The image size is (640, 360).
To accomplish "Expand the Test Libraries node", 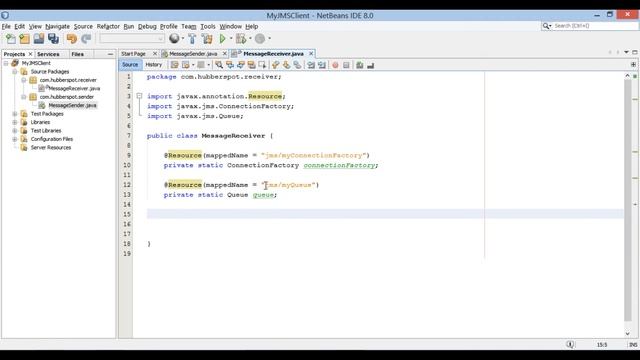I will coord(15,131).
